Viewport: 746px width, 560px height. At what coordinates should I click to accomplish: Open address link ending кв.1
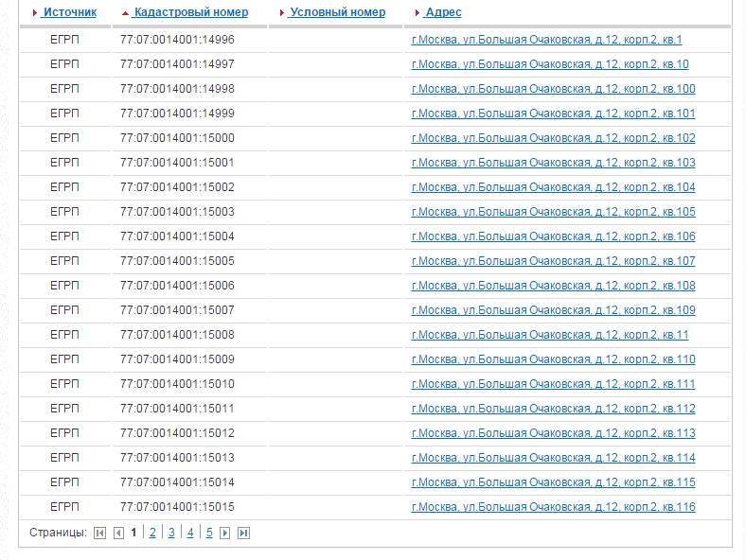pyautogui.click(x=546, y=40)
